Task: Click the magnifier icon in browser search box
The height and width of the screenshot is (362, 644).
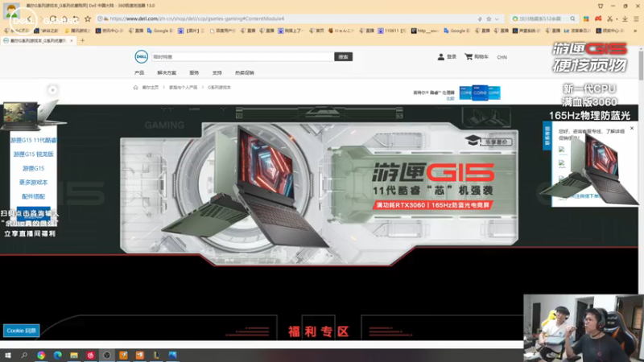Action: (572, 19)
